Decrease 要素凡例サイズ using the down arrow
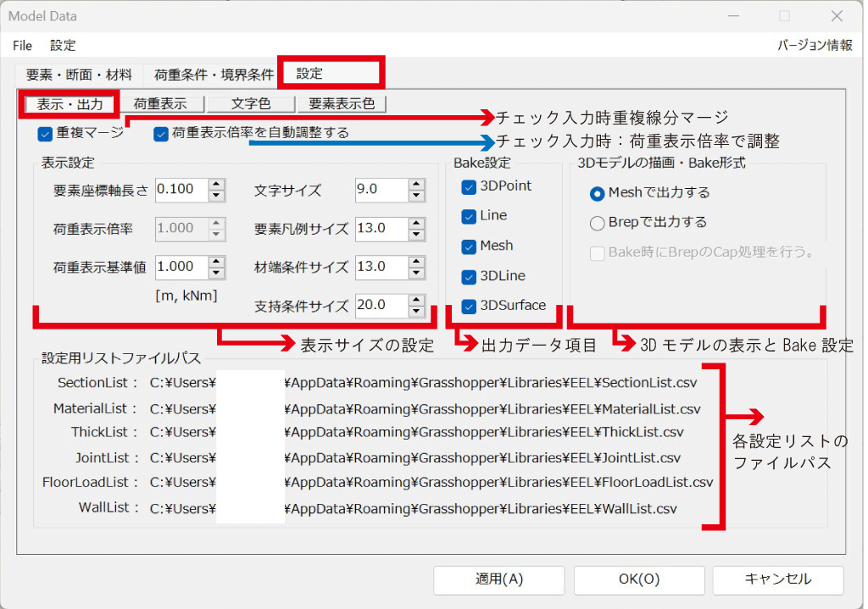Viewport: 868px width, 609px height. click(x=415, y=234)
